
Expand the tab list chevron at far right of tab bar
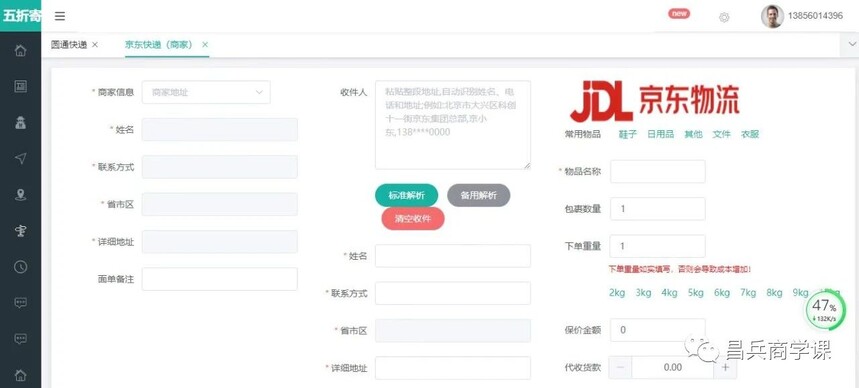click(x=852, y=44)
